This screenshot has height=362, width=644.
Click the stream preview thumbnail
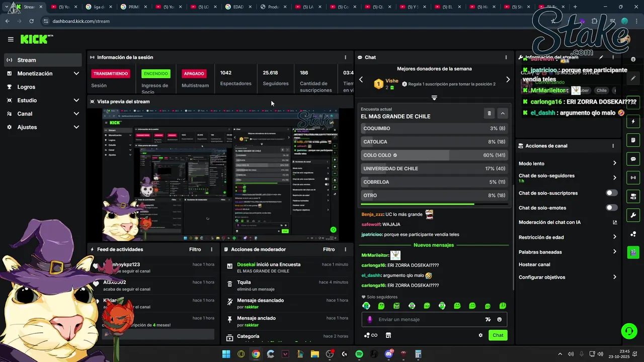coord(220,175)
